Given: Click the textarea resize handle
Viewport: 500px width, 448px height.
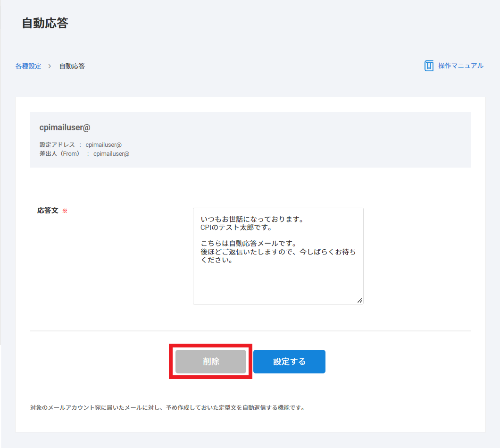Looking at the screenshot, I should coord(359,300).
